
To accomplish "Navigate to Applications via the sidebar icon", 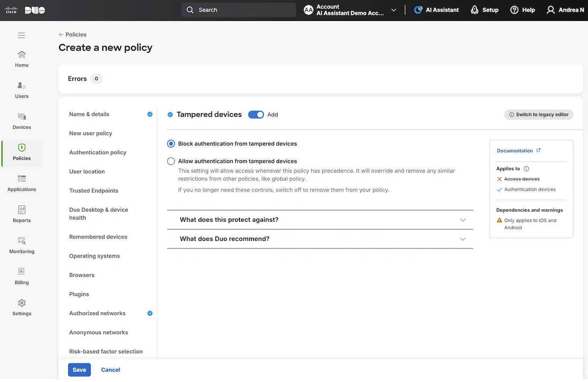I will 21,183.
